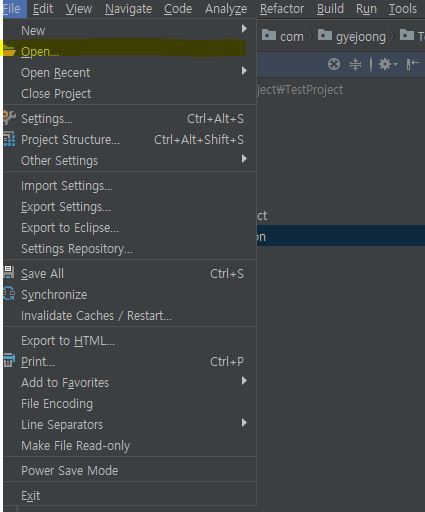Toggle Make File Read-only
Viewport: 425px width, 512px height.
click(x=130, y=445)
